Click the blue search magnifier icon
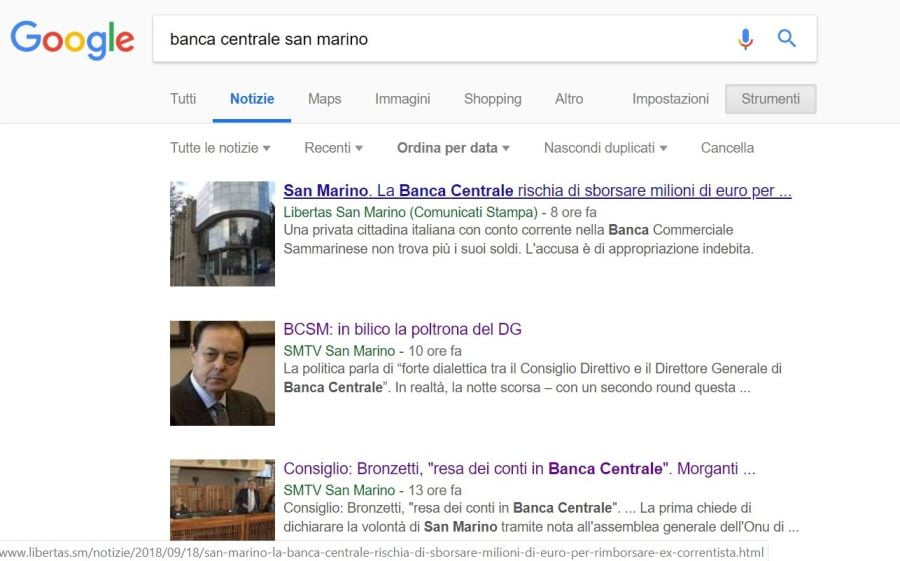900x561 pixels. coord(786,38)
